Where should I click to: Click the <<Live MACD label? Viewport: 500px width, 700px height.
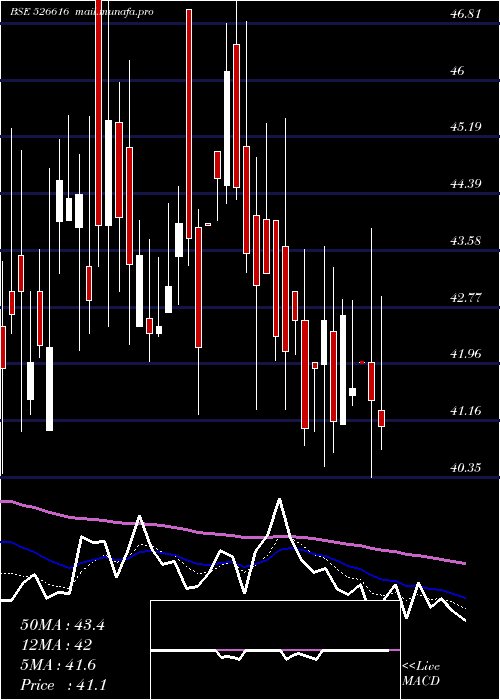point(421,674)
